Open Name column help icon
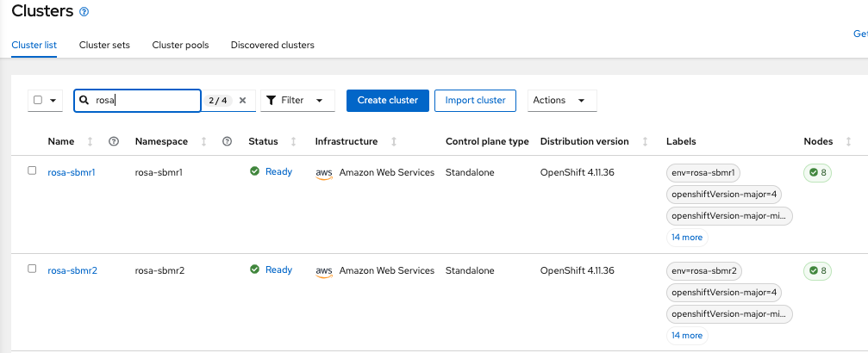The height and width of the screenshot is (353, 868). 114,141
